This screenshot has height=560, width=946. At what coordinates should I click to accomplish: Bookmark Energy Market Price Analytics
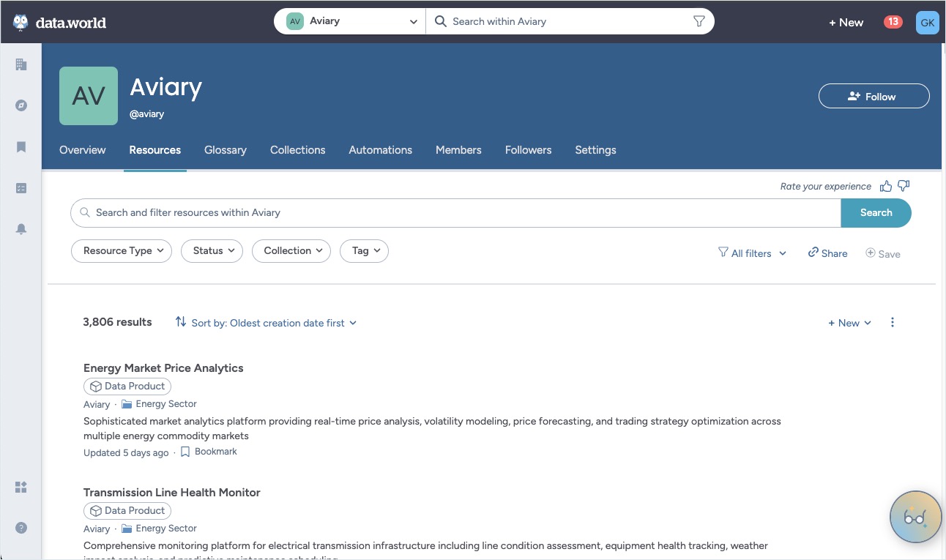coord(209,452)
